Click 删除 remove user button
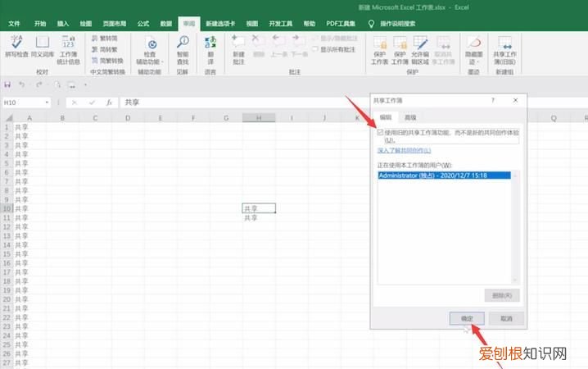Image resolution: width=588 pixels, height=369 pixels. [502, 295]
